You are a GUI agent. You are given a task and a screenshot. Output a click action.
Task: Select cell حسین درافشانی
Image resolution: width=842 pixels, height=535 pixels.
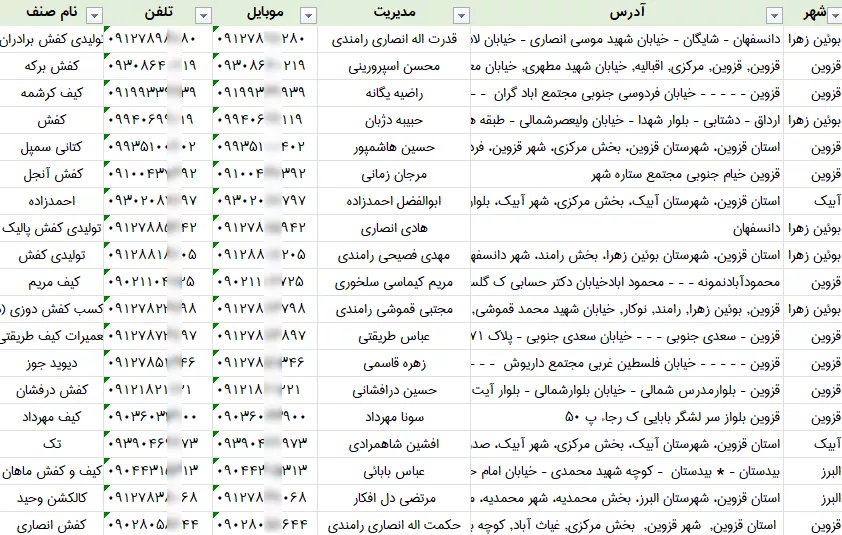click(394, 390)
